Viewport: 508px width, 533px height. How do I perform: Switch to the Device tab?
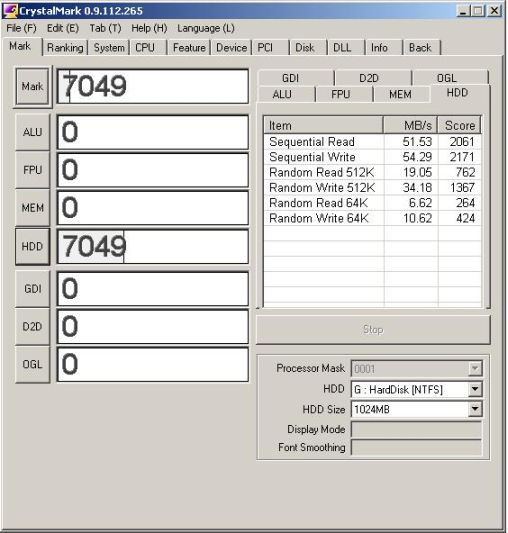[231, 48]
